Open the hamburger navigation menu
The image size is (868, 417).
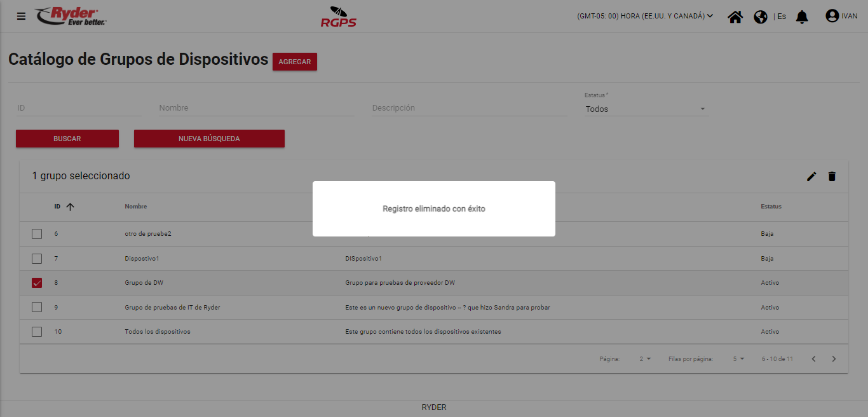[22, 17]
